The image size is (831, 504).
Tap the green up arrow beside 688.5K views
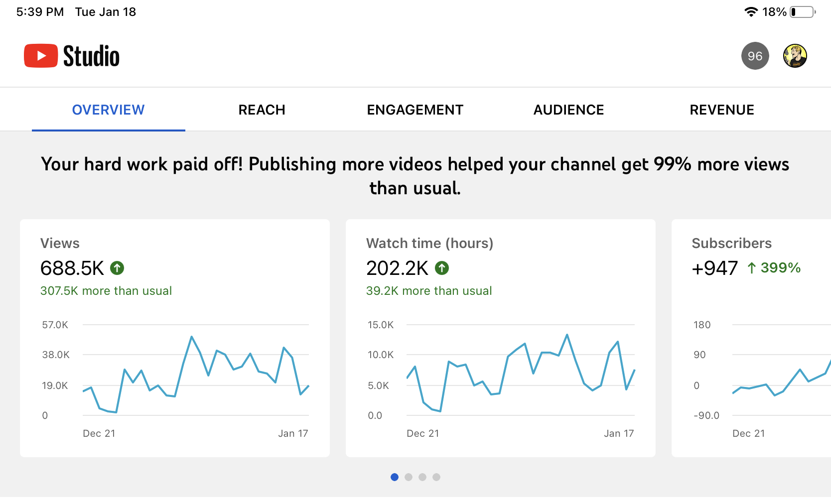[x=117, y=268]
